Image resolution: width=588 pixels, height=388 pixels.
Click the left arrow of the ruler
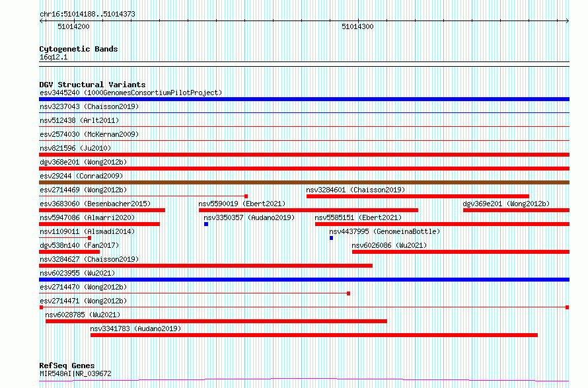tap(41, 21)
